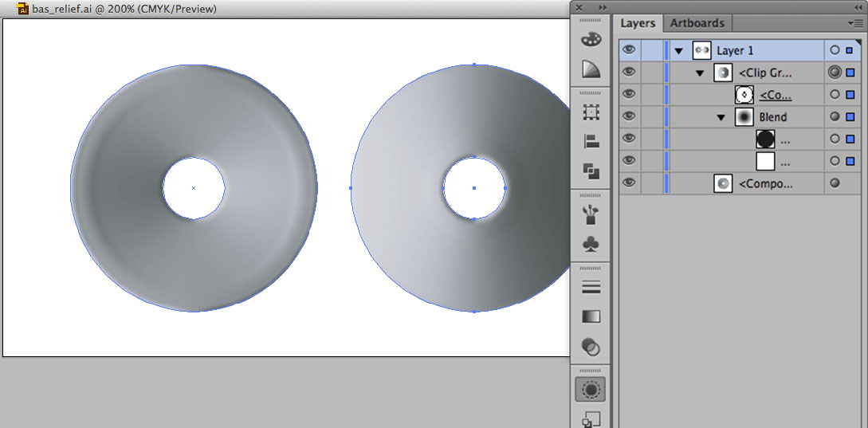
Task: Click the target circle for Clip Group
Action: (835, 72)
